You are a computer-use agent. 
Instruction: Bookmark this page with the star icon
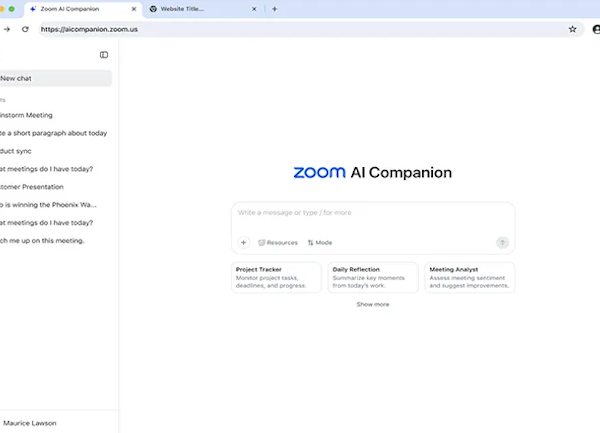(x=572, y=29)
